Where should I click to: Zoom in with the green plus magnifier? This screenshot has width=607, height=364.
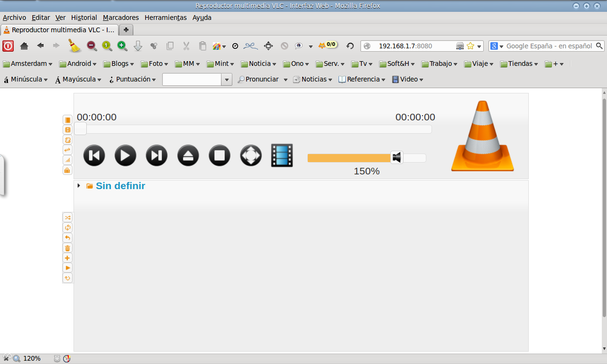[x=122, y=46]
